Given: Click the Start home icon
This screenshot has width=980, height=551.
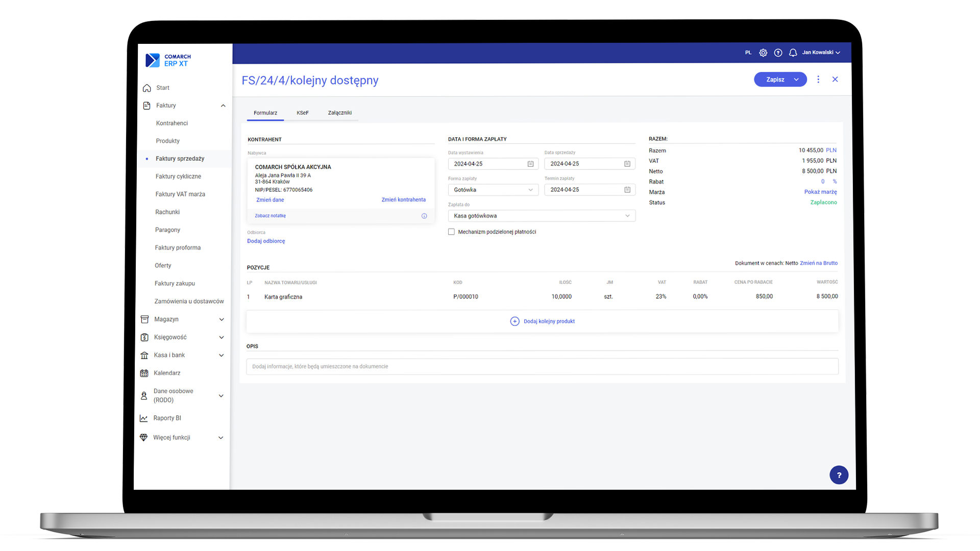Looking at the screenshot, I should pos(147,88).
